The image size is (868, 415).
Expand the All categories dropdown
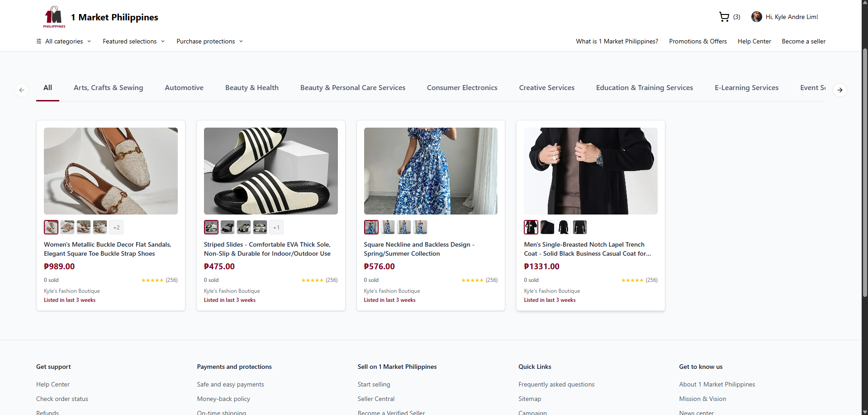64,41
